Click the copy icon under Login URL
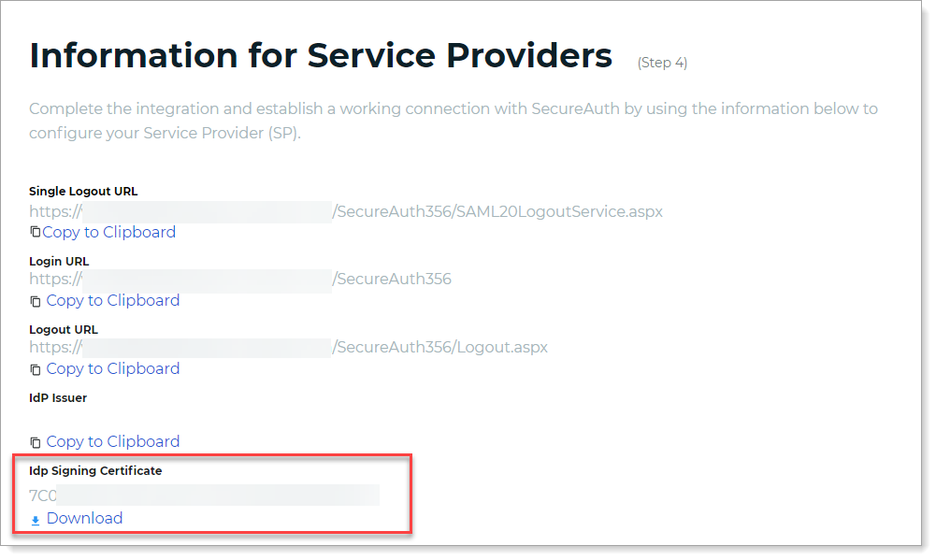 click(36, 301)
